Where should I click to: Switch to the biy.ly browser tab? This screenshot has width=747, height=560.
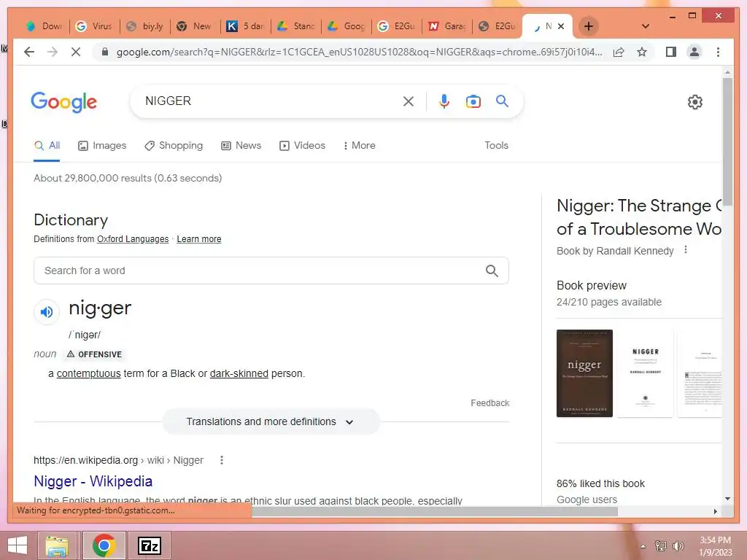145,26
